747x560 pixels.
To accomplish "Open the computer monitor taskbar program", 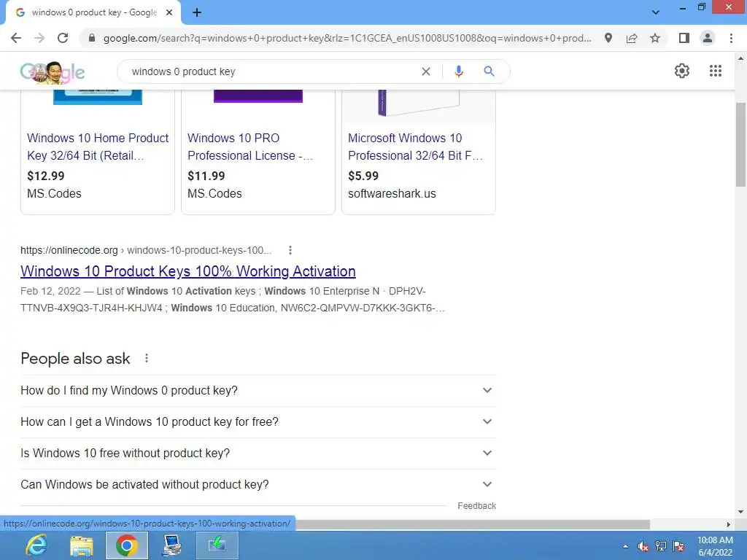I will tap(171, 545).
